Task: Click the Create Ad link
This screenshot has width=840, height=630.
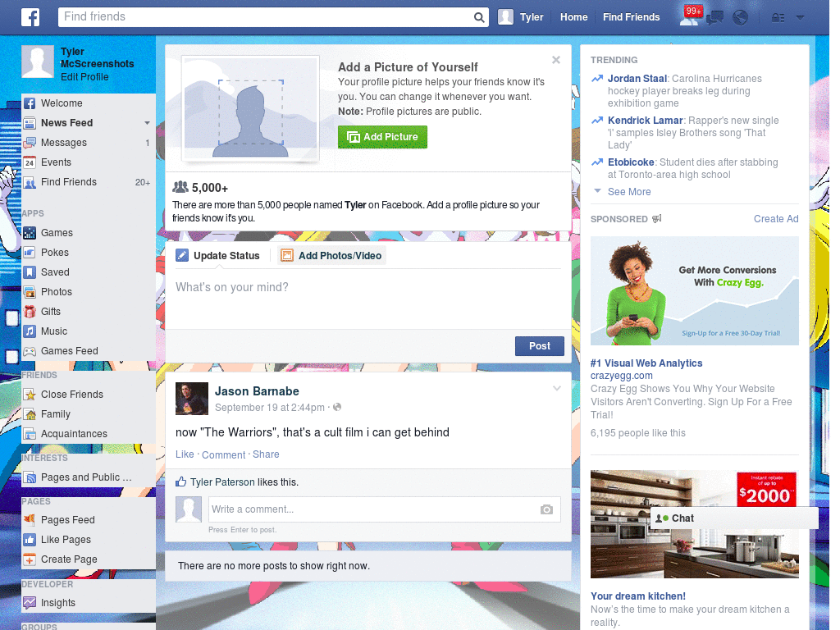Action: (x=776, y=218)
